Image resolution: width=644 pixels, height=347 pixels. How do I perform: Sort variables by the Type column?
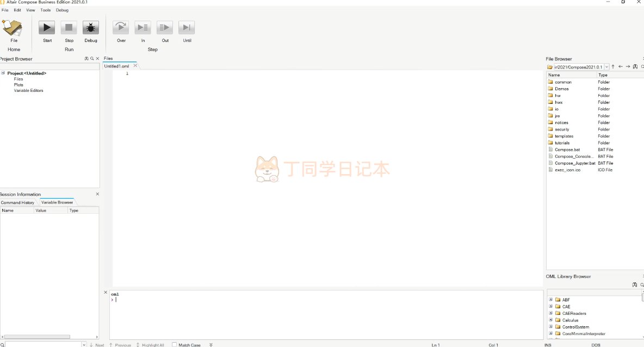coord(83,210)
